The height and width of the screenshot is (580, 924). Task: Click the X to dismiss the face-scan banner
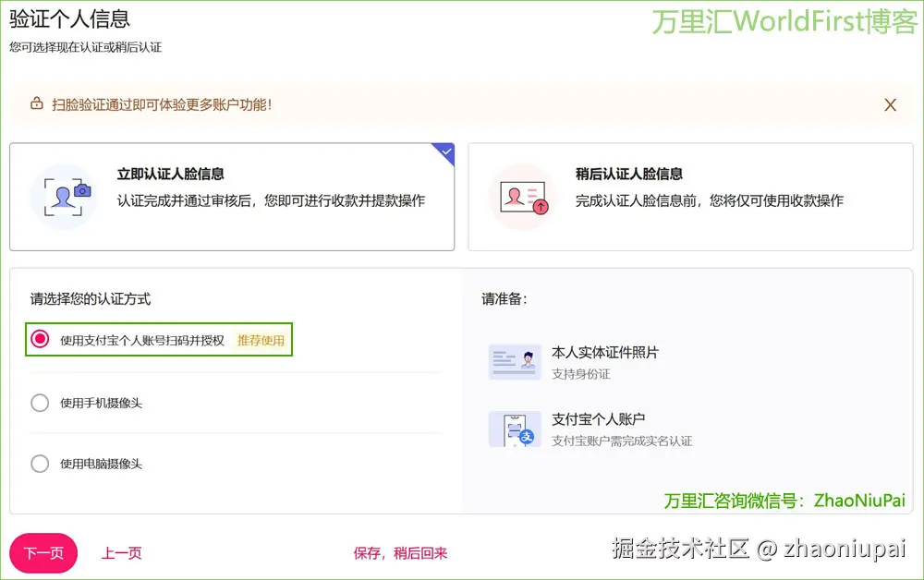click(x=890, y=104)
